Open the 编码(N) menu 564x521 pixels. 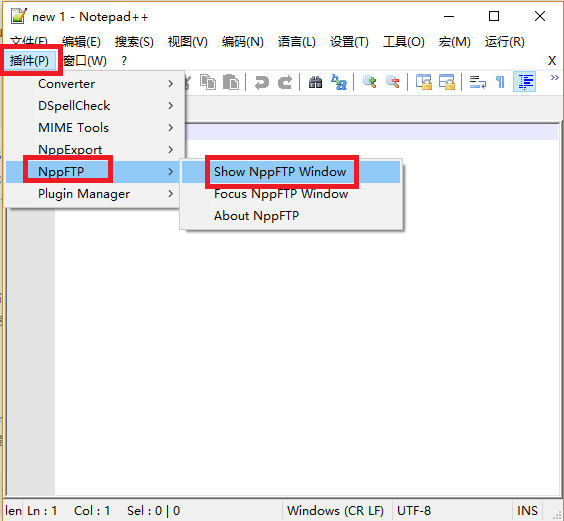pyautogui.click(x=242, y=42)
